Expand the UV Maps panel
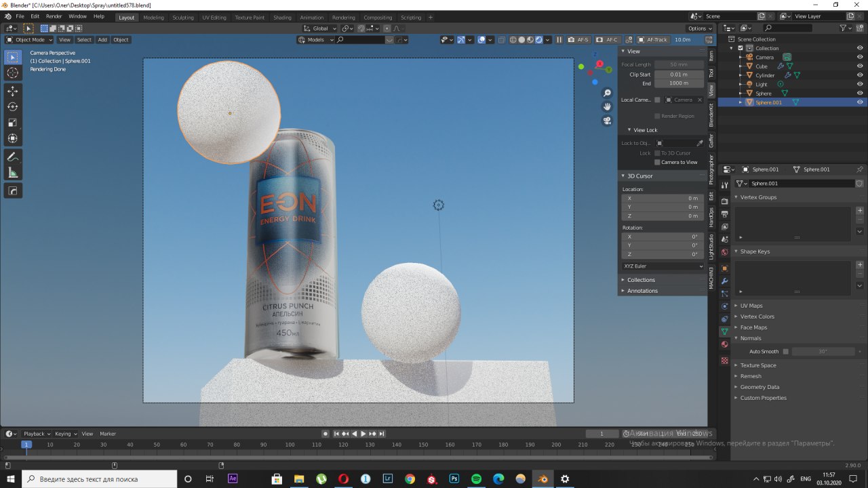Viewport: 868px width, 488px height. pyautogui.click(x=751, y=306)
